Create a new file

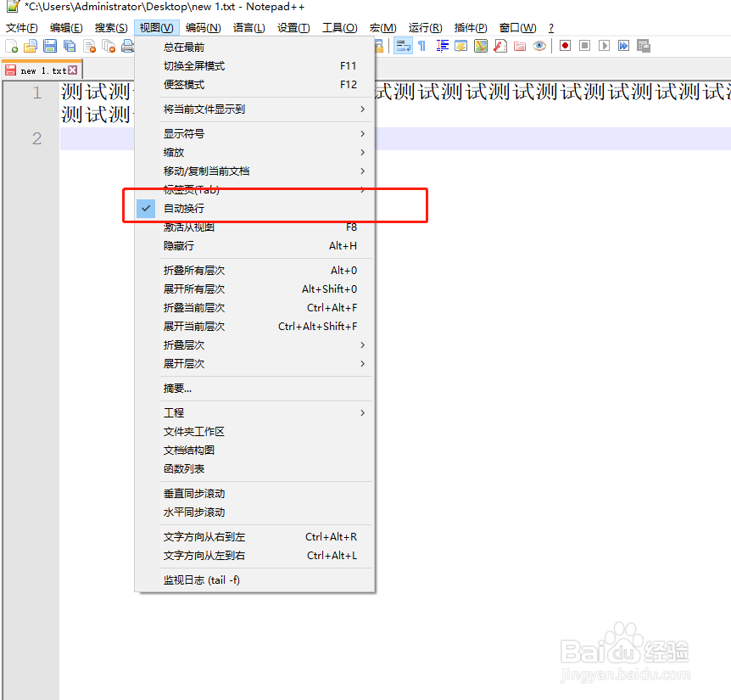tap(11, 45)
